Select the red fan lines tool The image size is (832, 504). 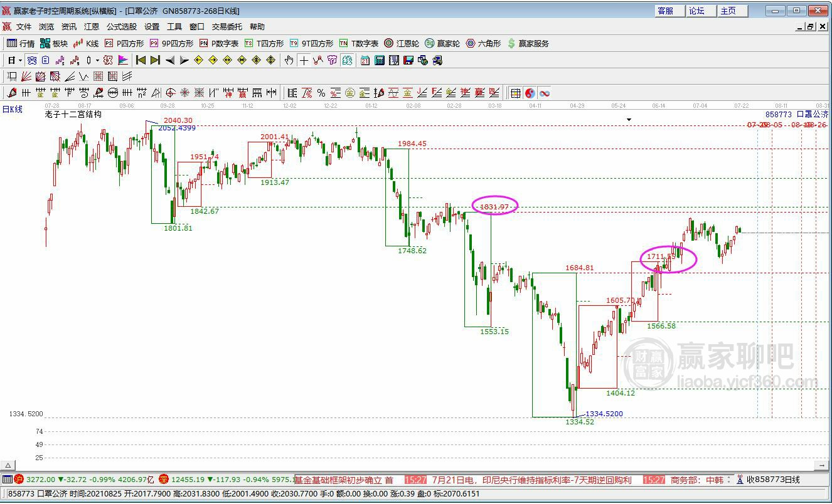26,76
